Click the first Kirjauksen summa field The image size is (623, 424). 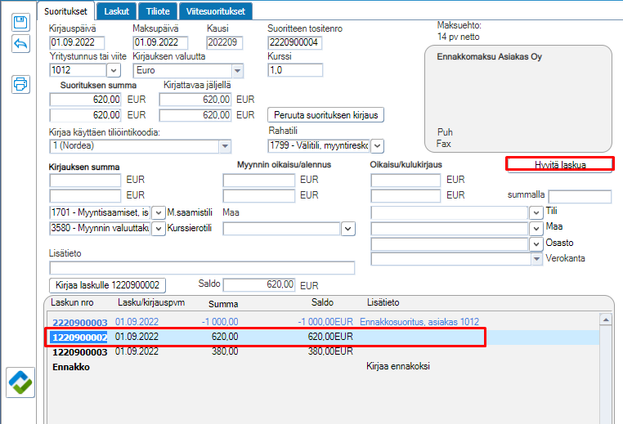85,180
